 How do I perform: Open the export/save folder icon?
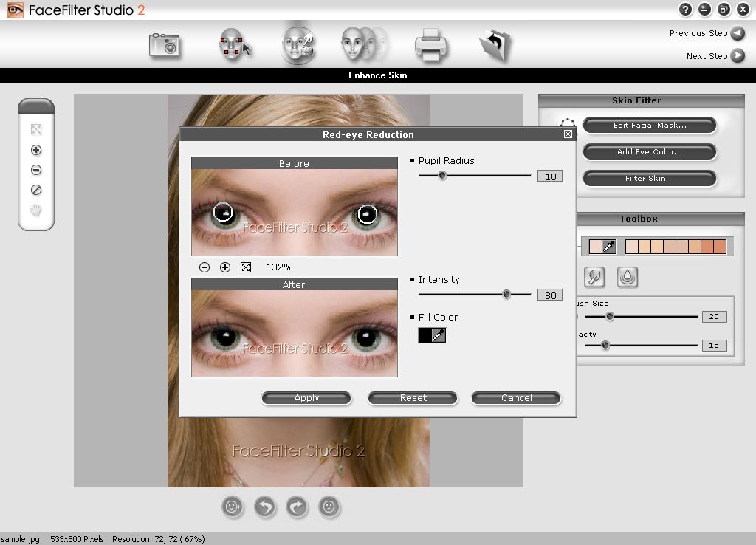pyautogui.click(x=495, y=46)
